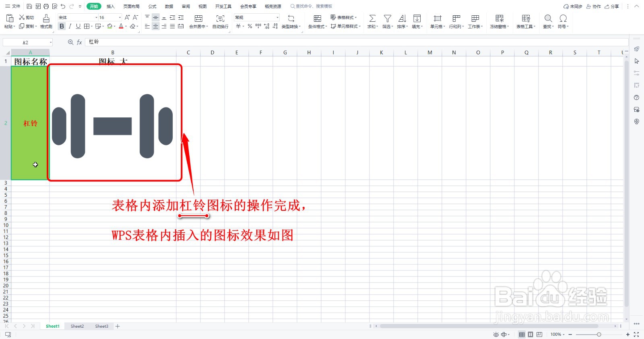Switch to Page Layout view in status bar
Screen dimensions: 644x339
pyautogui.click(x=530, y=335)
